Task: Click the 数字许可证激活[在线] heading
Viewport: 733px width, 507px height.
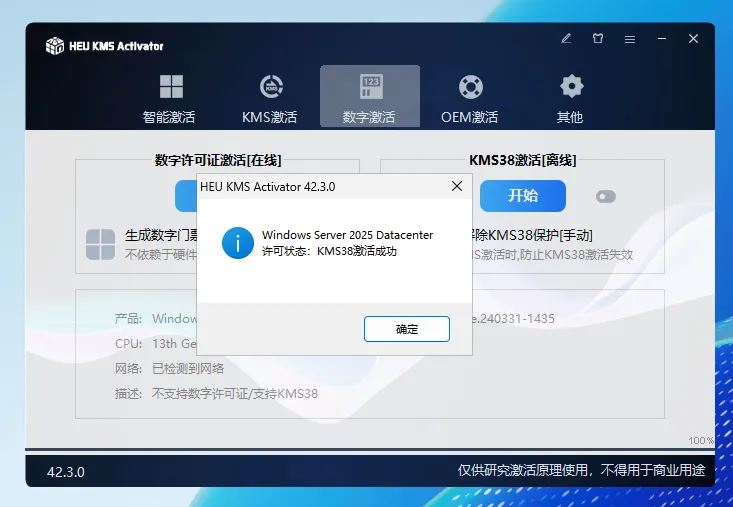Action: (x=218, y=160)
